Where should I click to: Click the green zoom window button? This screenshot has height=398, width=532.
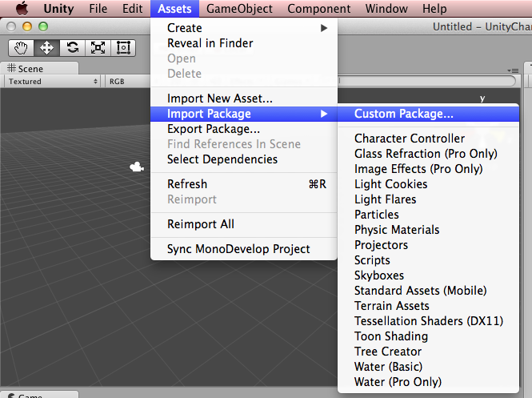tap(43, 26)
